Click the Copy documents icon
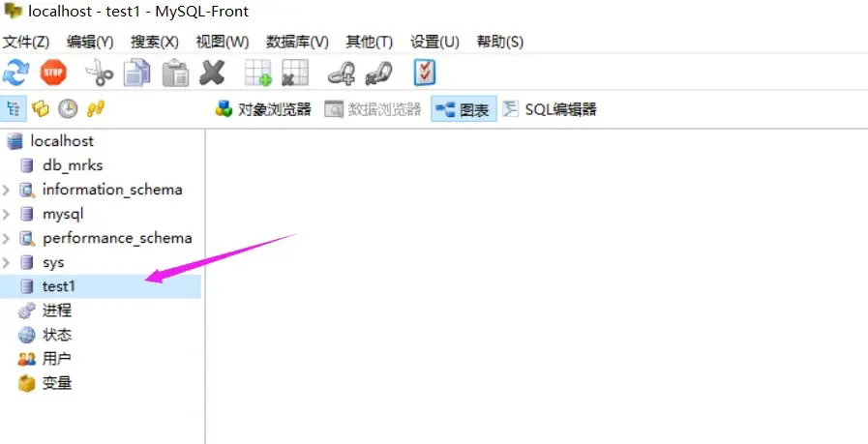This screenshot has height=444, width=868. [x=136, y=74]
